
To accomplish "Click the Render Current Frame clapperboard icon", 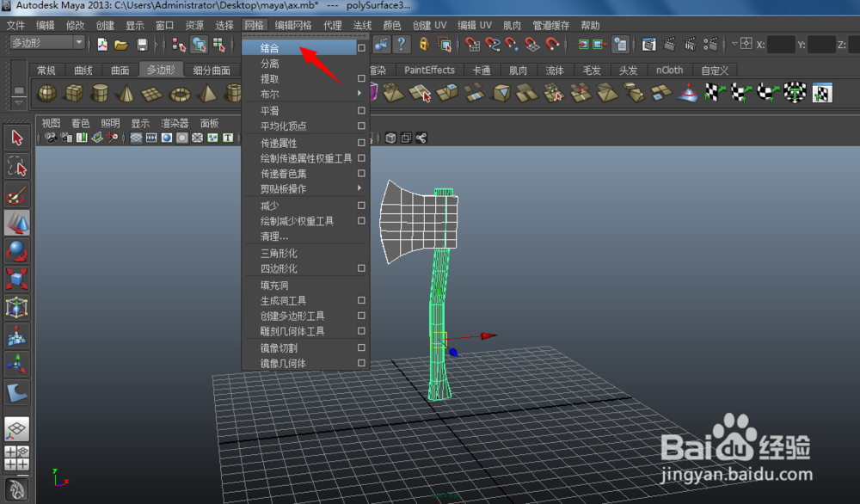I will [x=669, y=45].
